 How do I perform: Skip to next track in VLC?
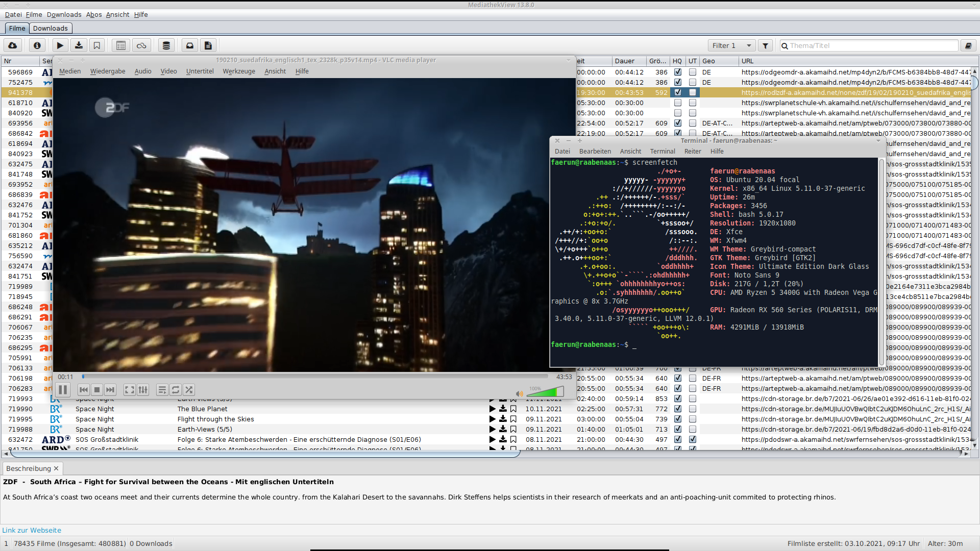tap(110, 390)
